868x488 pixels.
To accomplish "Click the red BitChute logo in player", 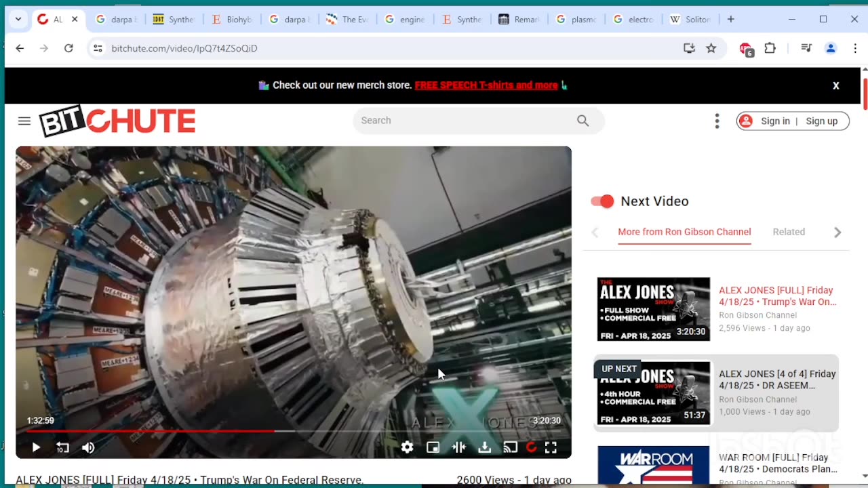I will pos(532,447).
